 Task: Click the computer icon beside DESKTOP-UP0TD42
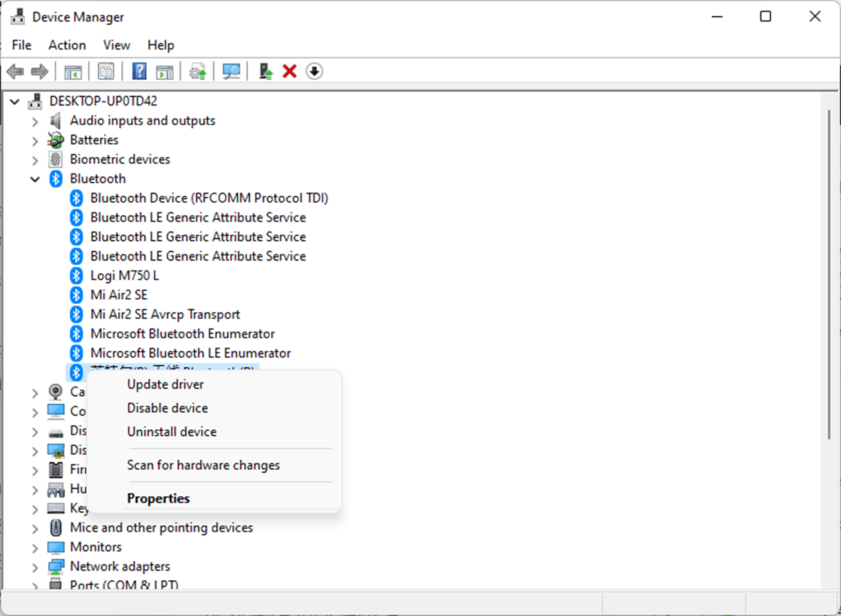point(35,101)
